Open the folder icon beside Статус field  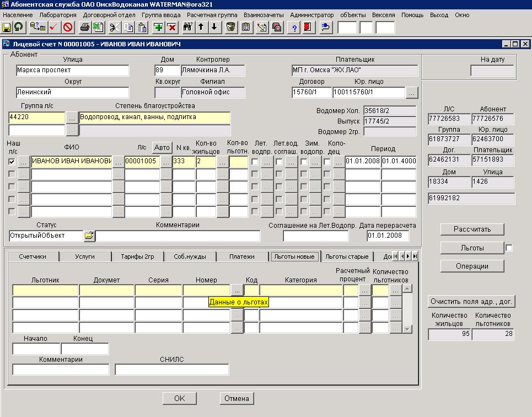point(89,236)
